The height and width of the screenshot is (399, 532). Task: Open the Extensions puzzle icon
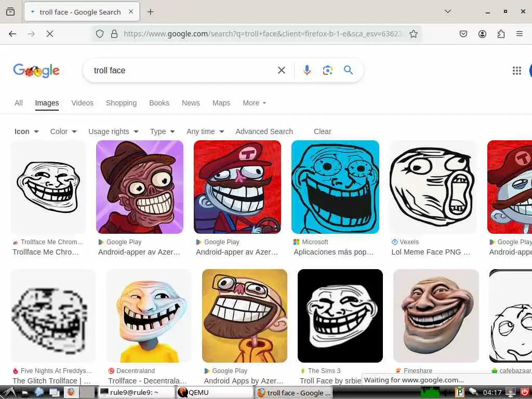(x=501, y=34)
